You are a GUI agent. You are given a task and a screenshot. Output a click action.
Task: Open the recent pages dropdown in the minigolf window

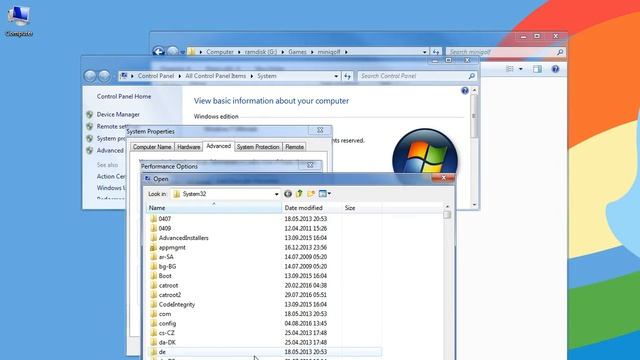[x=182, y=52]
